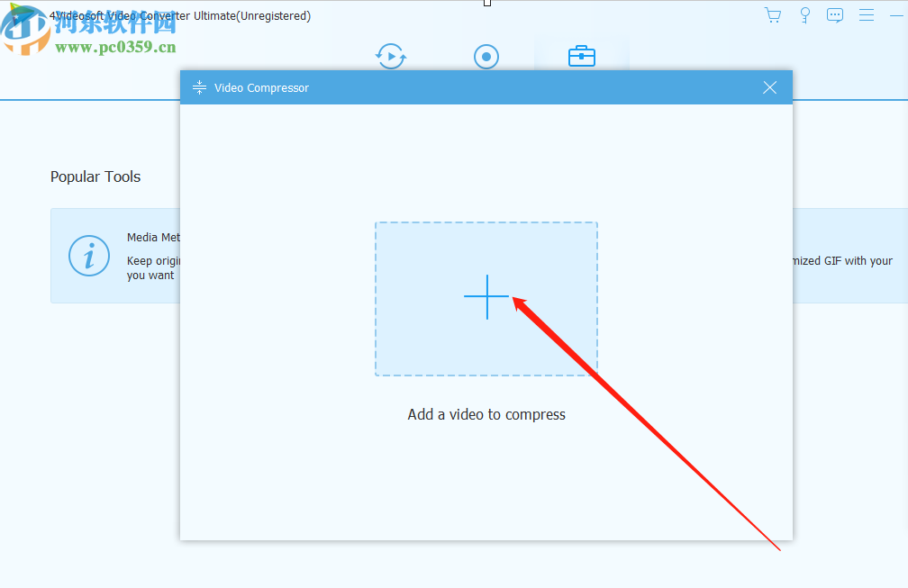
Task: Minimize the main window
Action: point(898,14)
